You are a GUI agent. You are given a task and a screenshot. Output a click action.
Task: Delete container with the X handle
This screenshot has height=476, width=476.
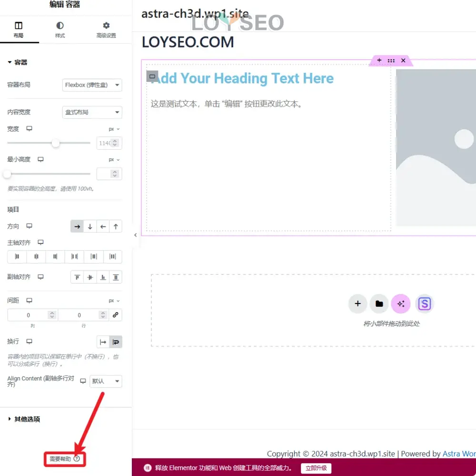click(x=403, y=61)
